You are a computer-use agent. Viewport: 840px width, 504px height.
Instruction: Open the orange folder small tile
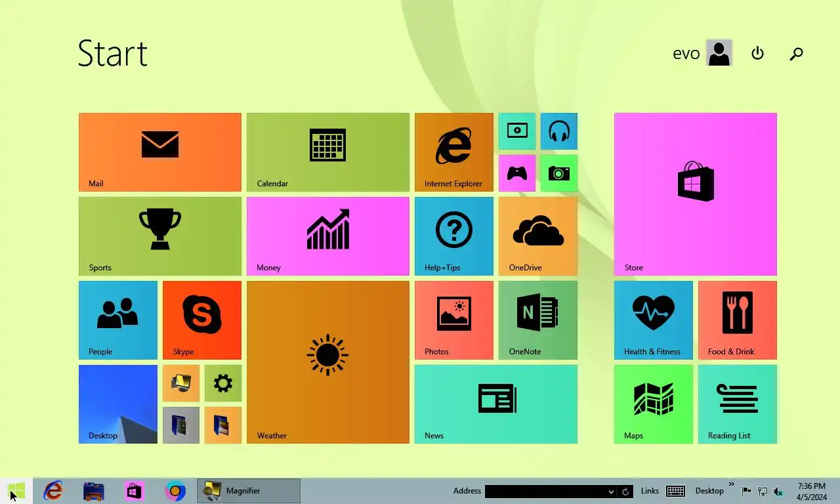(x=223, y=425)
